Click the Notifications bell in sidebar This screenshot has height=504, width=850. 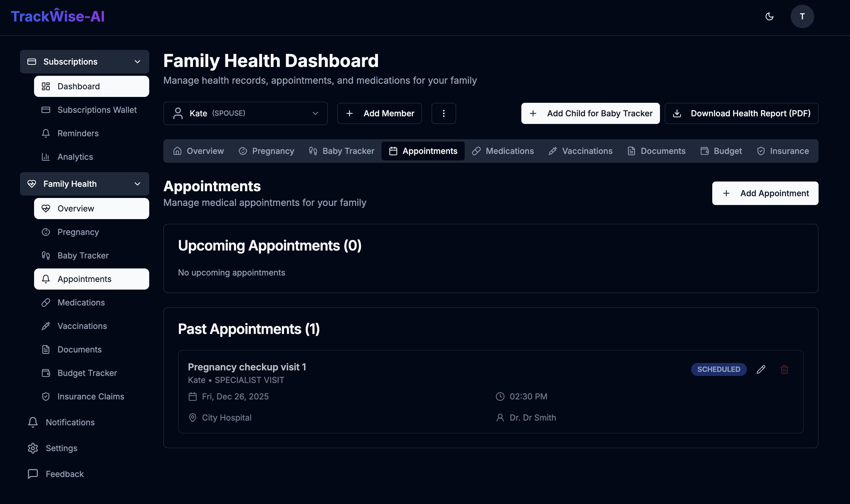point(33,422)
